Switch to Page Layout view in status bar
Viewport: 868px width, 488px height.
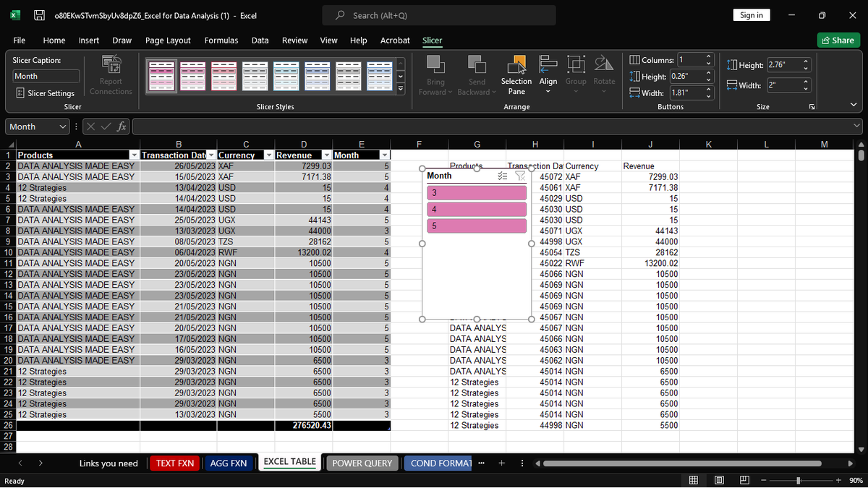coord(719,481)
